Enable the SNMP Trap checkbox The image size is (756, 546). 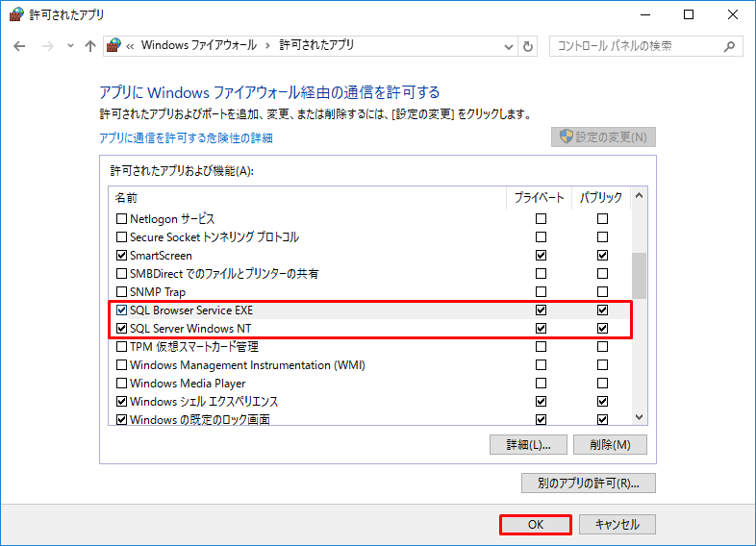[x=121, y=292]
